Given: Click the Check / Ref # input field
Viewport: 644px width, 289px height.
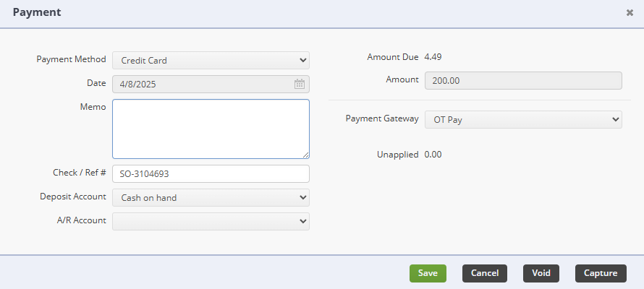Looking at the screenshot, I should (211, 174).
